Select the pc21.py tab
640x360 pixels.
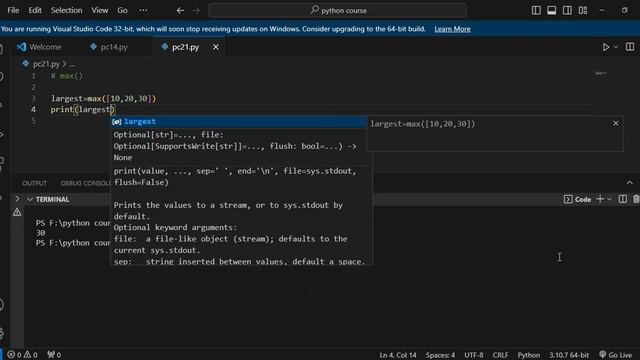coord(186,47)
